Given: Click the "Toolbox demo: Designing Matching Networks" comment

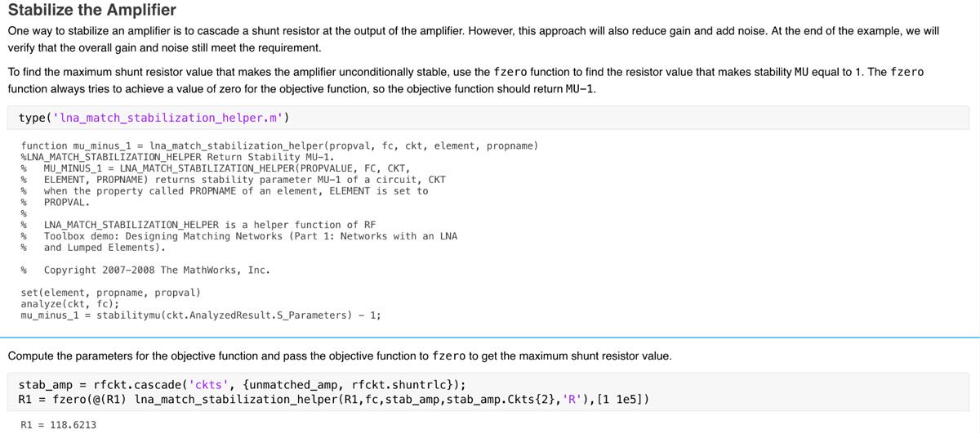Looking at the screenshot, I should coord(250,235).
